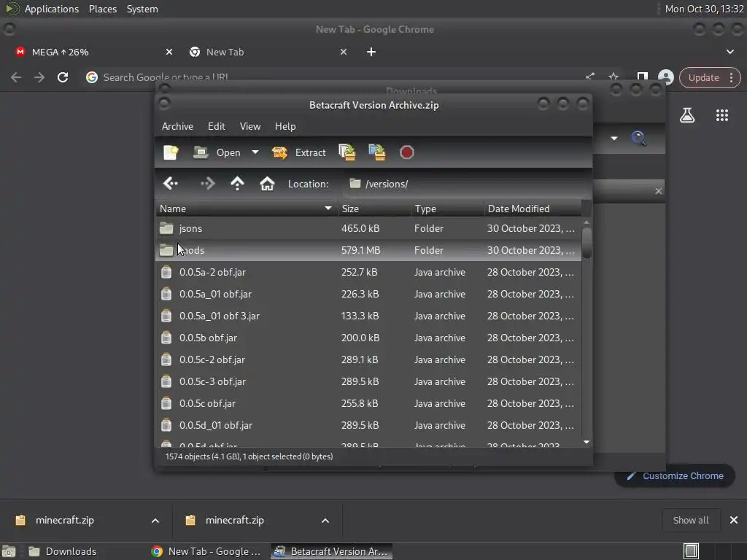Click the Customize Chrome button

(675, 475)
